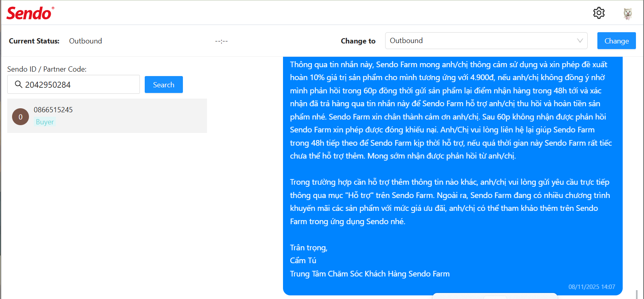
Task: Click the brown avatar circle showing 0
Action: click(x=21, y=117)
